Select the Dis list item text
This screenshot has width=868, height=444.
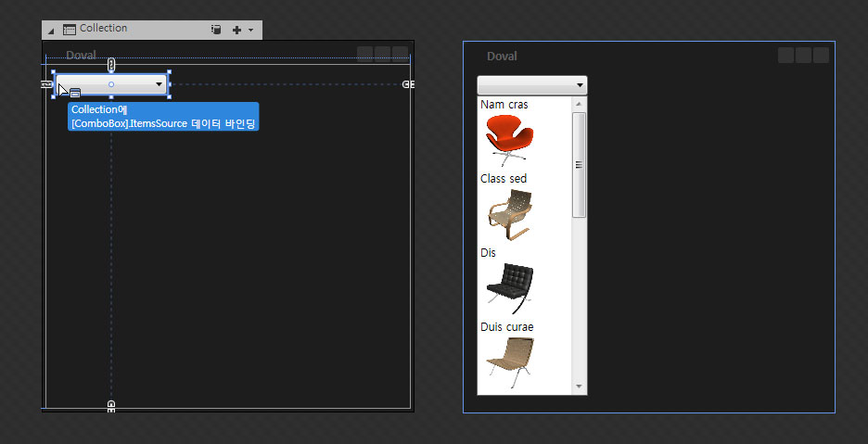coord(488,252)
